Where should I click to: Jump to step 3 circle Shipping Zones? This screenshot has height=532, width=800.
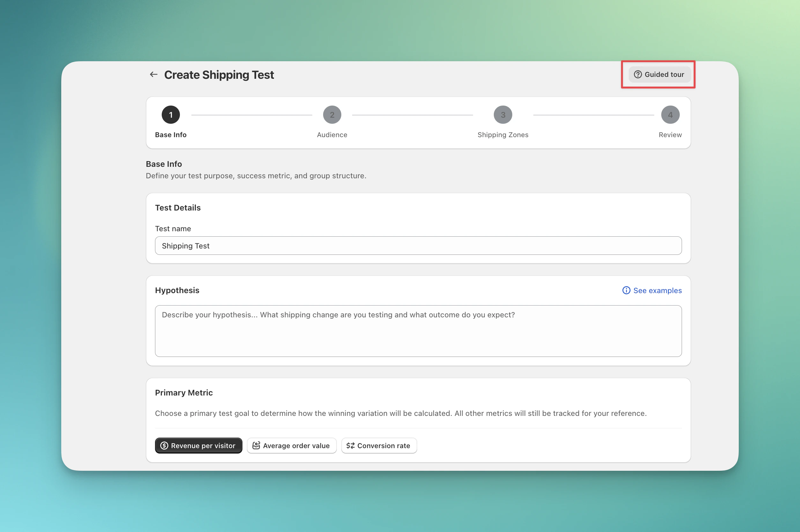point(503,115)
